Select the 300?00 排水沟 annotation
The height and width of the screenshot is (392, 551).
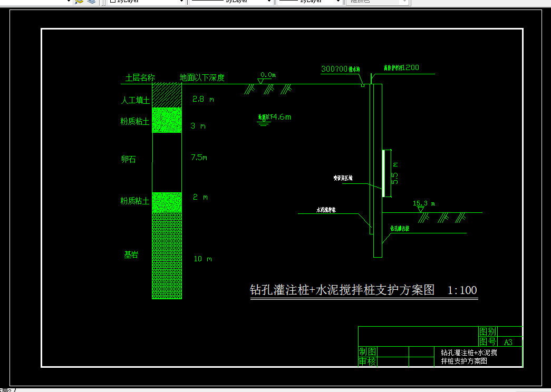[341, 69]
